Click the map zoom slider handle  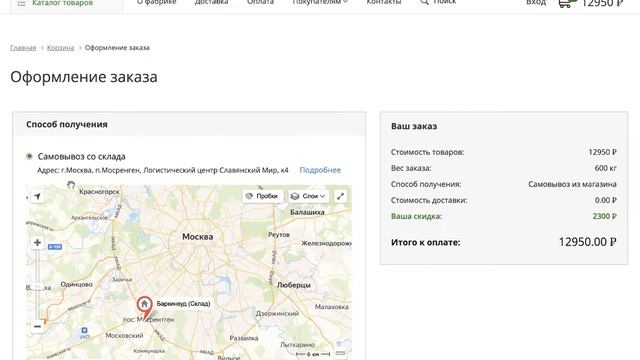tap(37, 287)
